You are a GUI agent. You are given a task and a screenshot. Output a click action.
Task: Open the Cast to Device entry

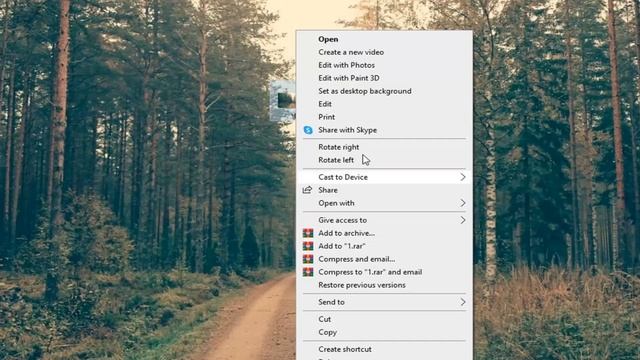pos(384,177)
